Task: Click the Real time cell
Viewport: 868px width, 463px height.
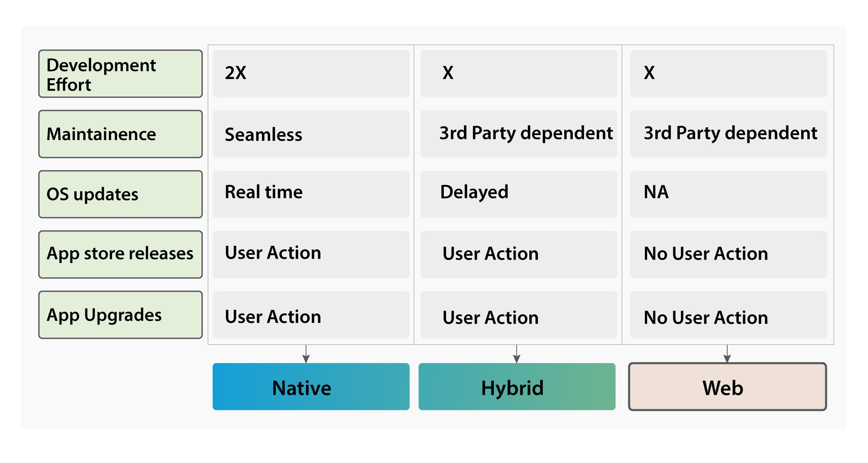Action: tap(311, 194)
